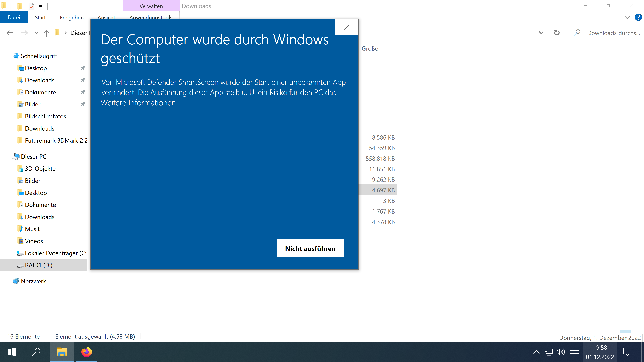Viewport: 644px width, 362px height.
Task: Click the Nicht ausführen button
Action: click(x=310, y=248)
